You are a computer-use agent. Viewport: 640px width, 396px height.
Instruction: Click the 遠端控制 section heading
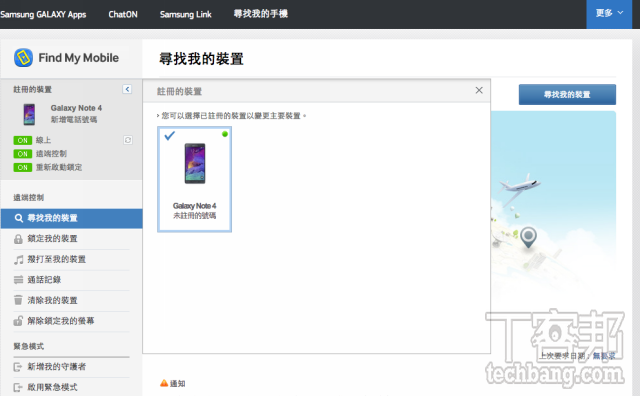(x=29, y=198)
